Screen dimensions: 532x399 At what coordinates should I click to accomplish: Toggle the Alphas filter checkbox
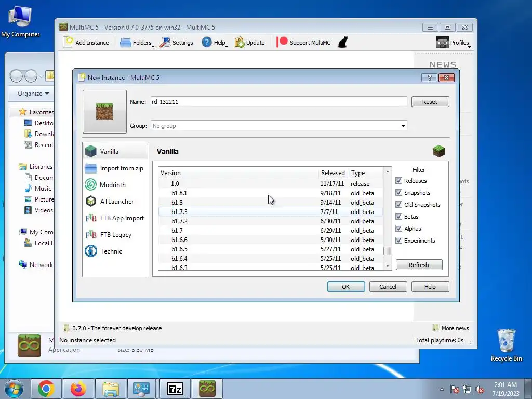[x=398, y=229]
